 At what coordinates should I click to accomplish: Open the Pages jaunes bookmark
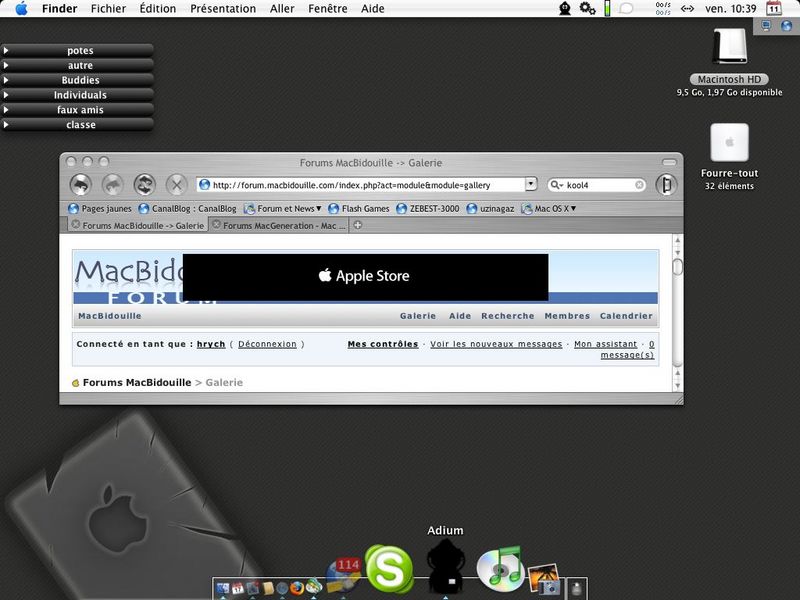[100, 209]
